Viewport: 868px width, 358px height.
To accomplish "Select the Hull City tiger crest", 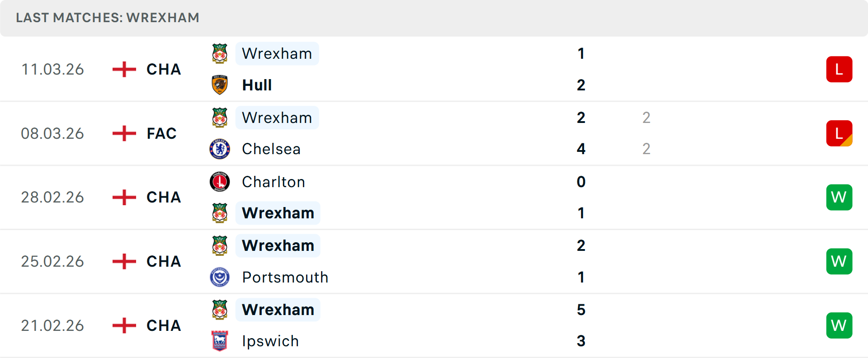I will point(220,85).
